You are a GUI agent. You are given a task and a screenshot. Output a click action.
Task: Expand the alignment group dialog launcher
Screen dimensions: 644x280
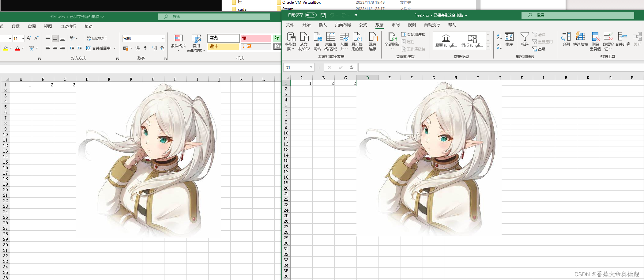click(118, 59)
